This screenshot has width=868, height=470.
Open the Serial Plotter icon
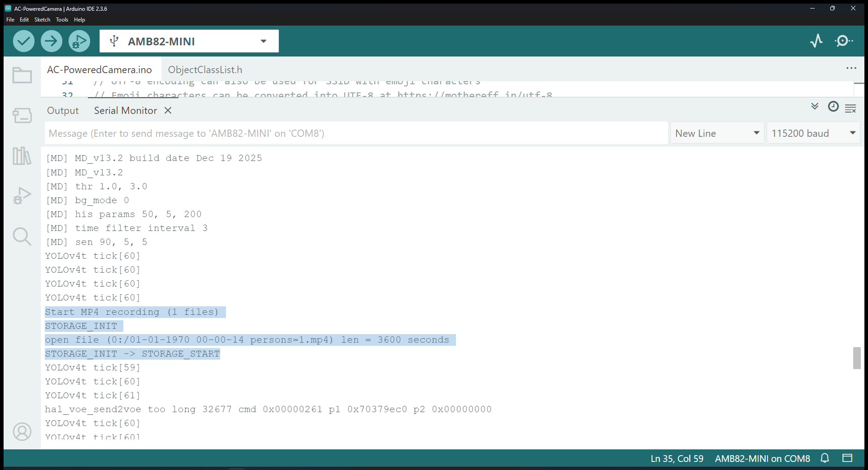816,41
